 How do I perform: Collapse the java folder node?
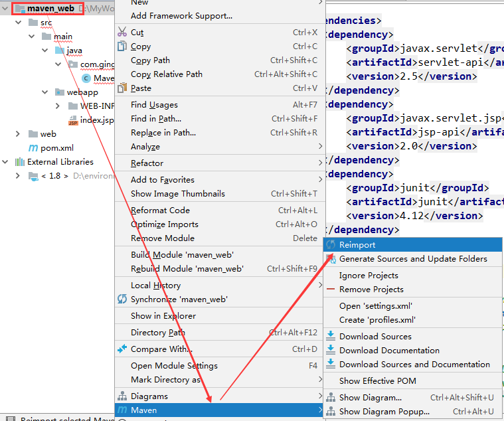tap(45, 50)
